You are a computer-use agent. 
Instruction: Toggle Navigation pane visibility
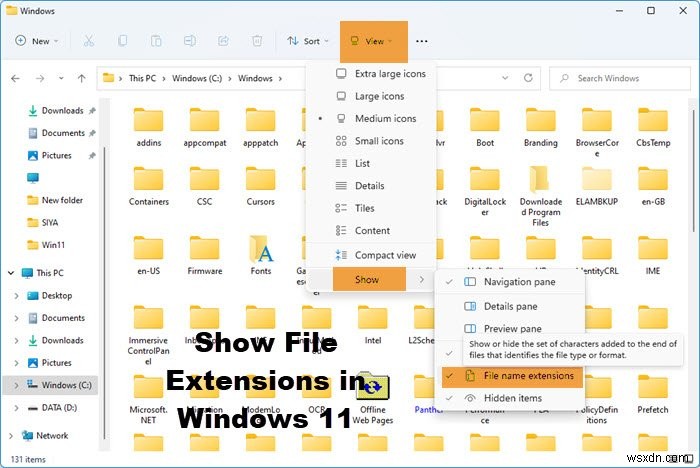[x=510, y=282]
